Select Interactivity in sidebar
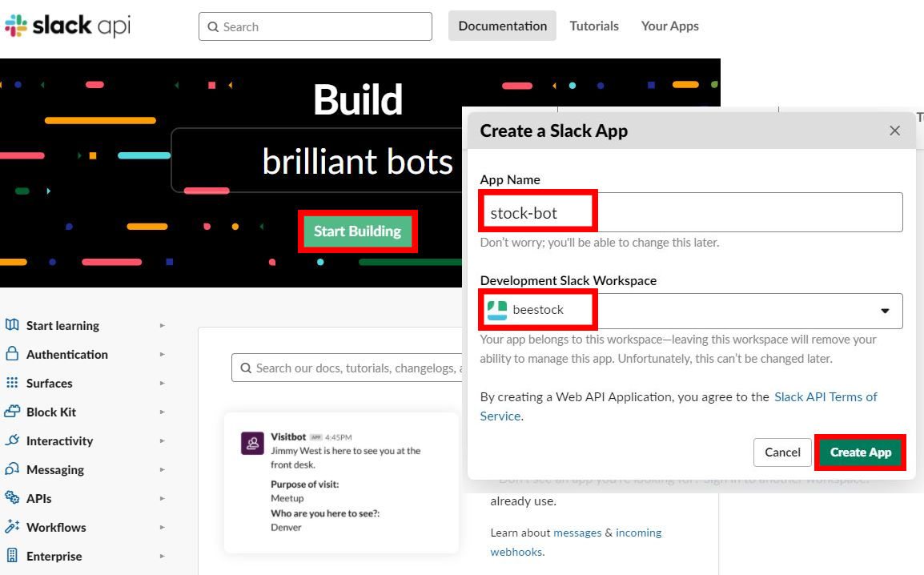924x575 pixels. (59, 440)
